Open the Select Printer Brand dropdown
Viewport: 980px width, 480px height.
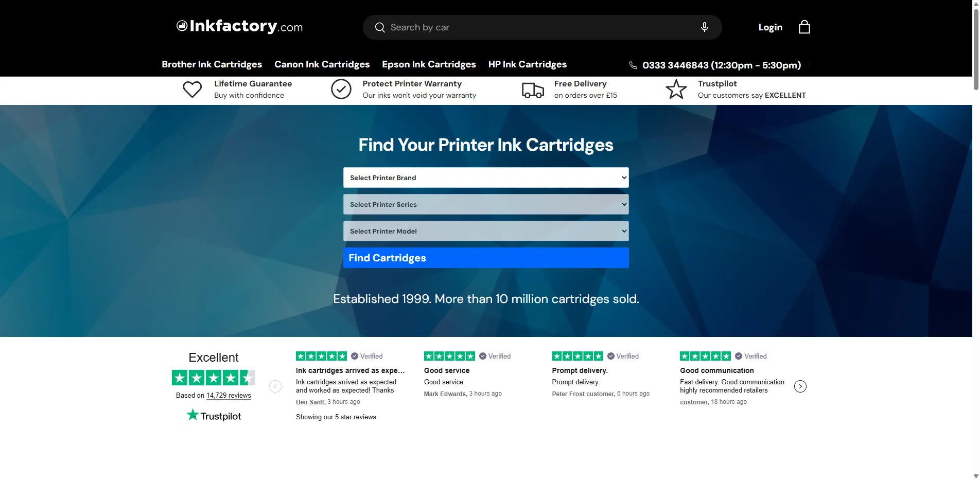coord(485,177)
